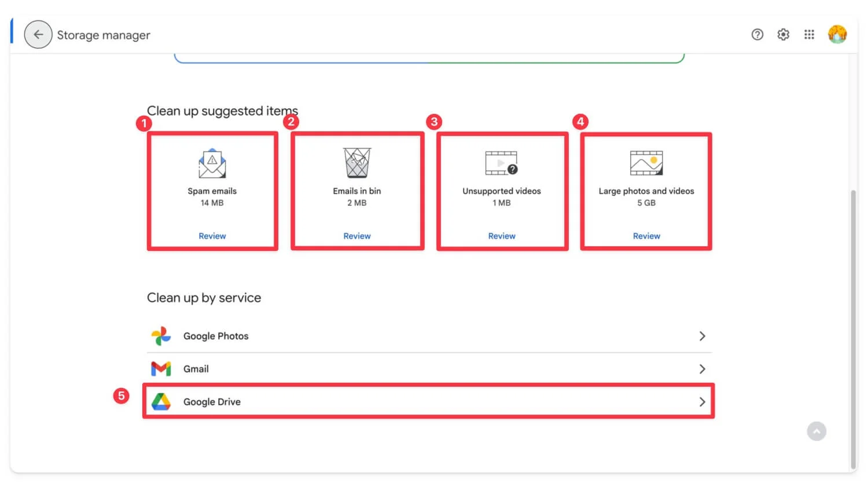
Task: Click the Spam emails envelope icon
Action: pyautogui.click(x=212, y=164)
